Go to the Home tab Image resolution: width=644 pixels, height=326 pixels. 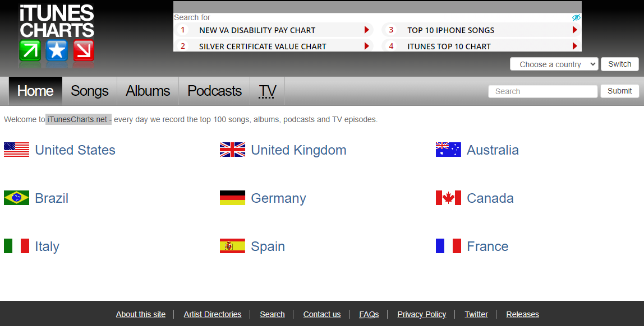[35, 91]
